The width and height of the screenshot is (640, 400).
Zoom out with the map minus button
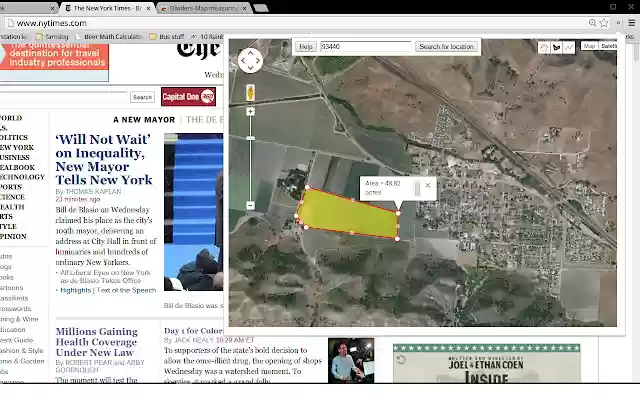[x=250, y=205]
